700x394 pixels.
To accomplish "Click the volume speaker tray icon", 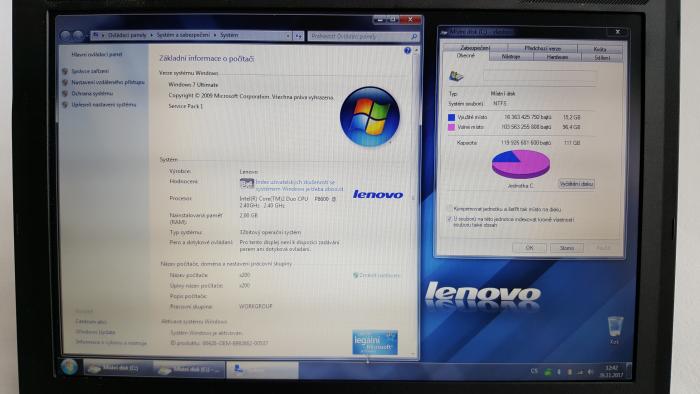I will pyautogui.click(x=590, y=371).
